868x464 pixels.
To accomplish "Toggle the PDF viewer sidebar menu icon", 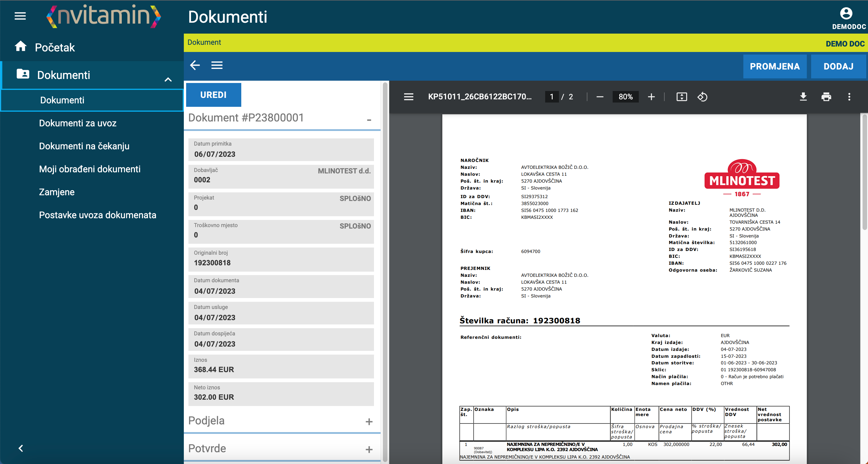I will [x=409, y=97].
